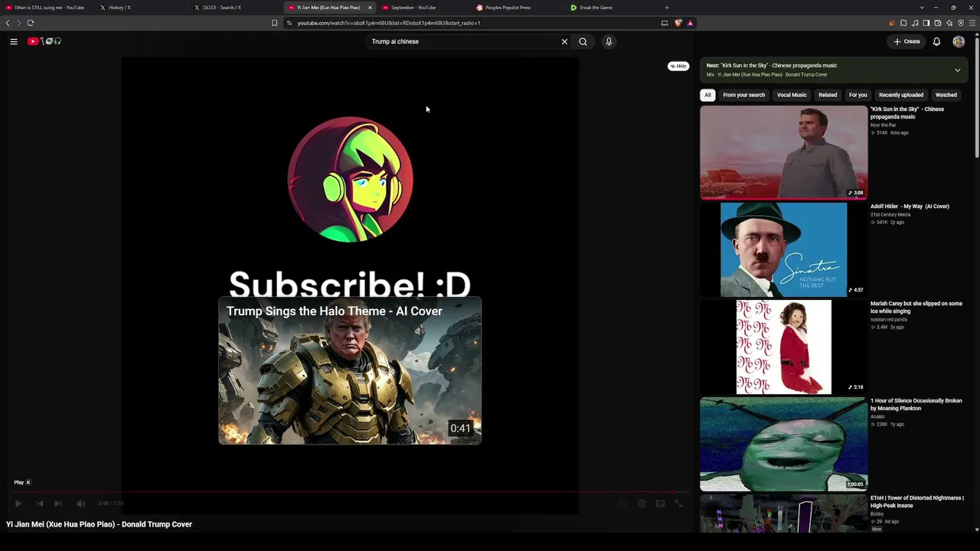
Task: Open the 'Trump Sings the Halo Theme' end card
Action: [x=350, y=371]
